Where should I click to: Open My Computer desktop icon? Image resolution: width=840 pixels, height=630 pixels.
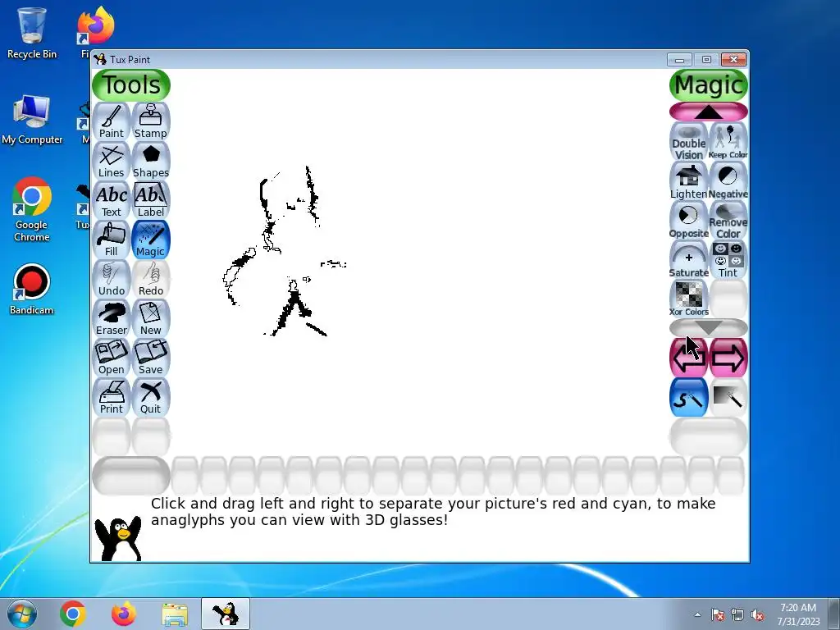point(32,120)
